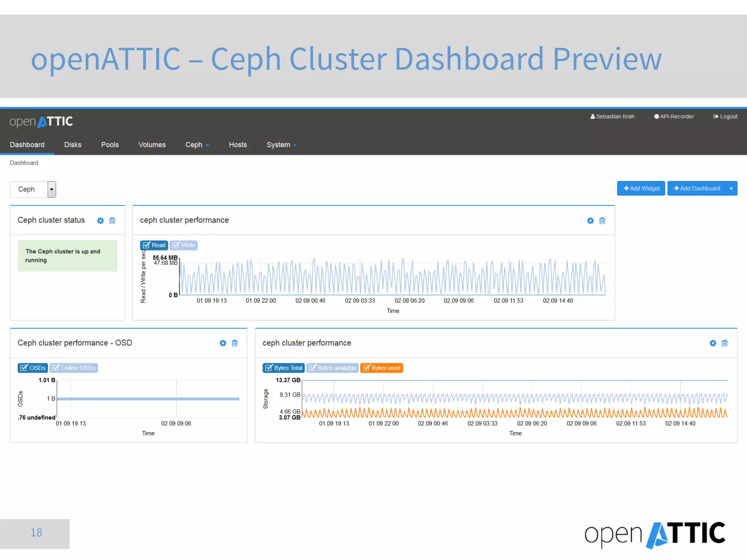Open the Ceph dashboard selector dropdown
Viewport: 747px width, 560px height.
coord(33,189)
